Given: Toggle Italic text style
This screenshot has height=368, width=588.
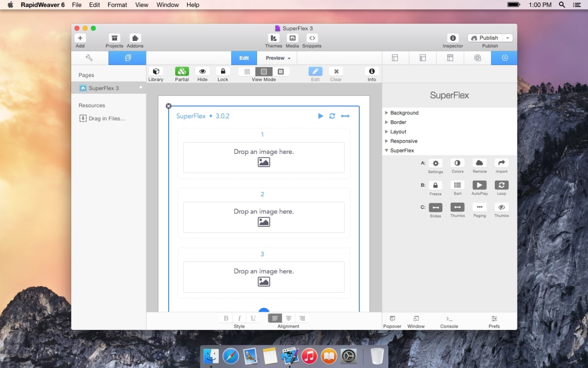Looking at the screenshot, I should coord(239,318).
